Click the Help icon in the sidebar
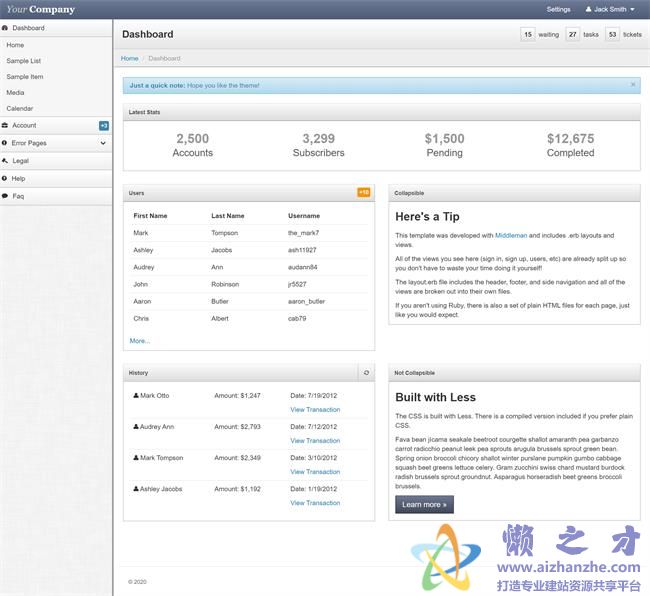 coord(5,178)
